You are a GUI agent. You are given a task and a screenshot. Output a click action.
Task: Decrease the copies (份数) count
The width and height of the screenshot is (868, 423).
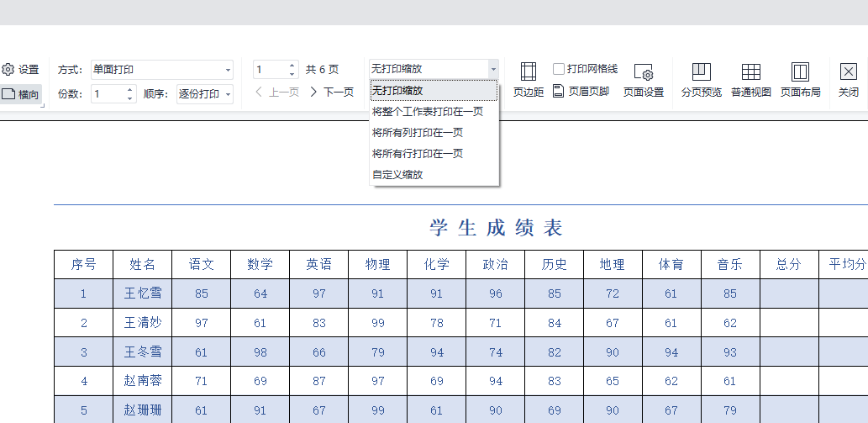click(x=130, y=98)
